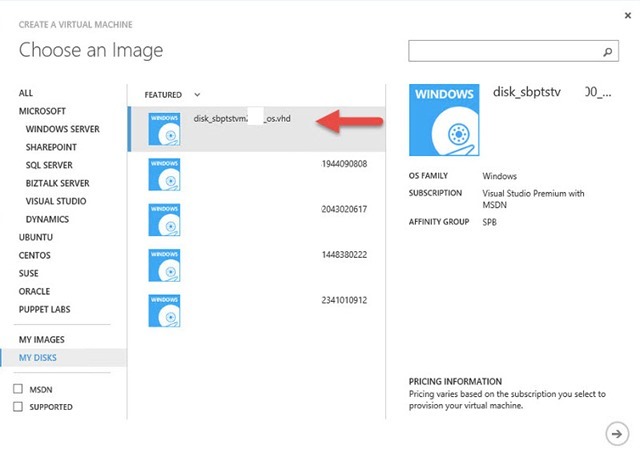Click the OS family value Windows
The height and width of the screenshot is (457, 640).
click(x=499, y=176)
